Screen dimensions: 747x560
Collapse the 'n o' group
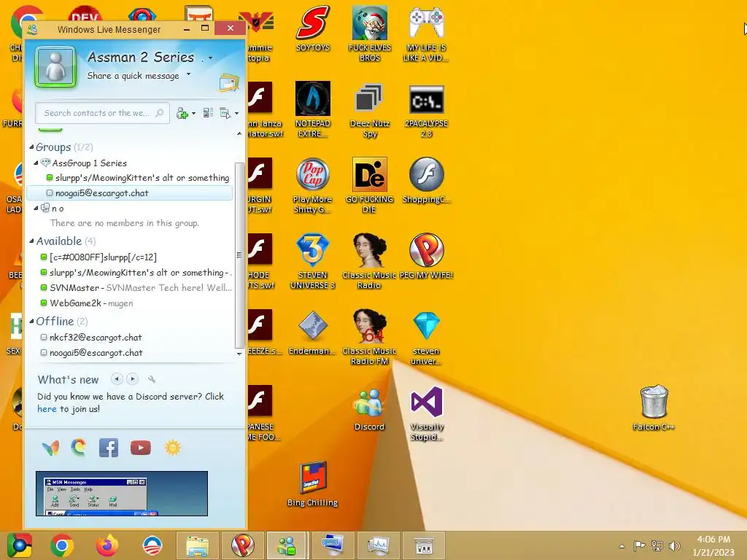point(36,208)
